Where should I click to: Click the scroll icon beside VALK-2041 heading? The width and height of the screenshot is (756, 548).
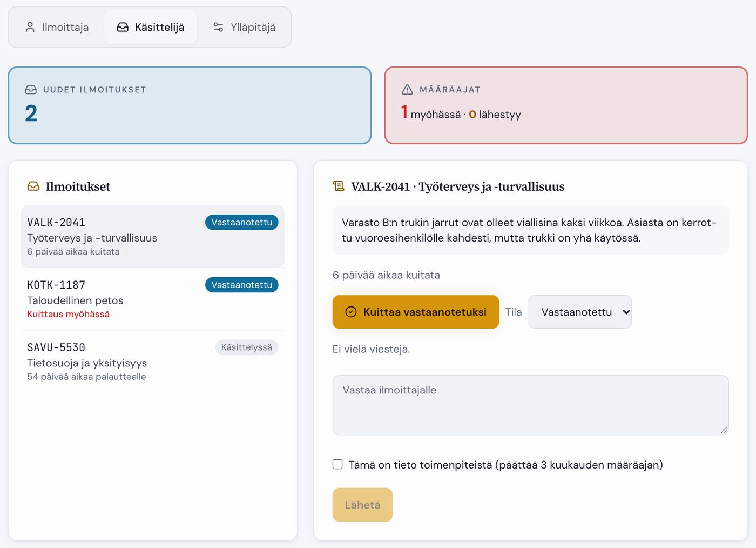point(339,186)
